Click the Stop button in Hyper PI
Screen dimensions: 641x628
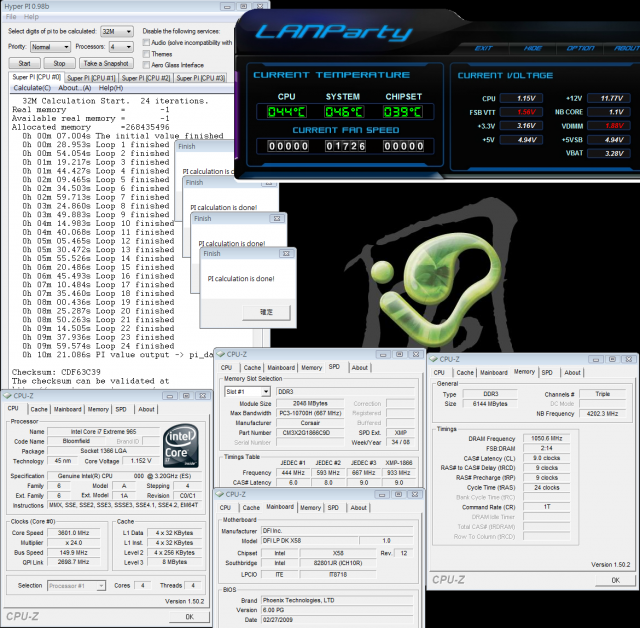(59, 63)
